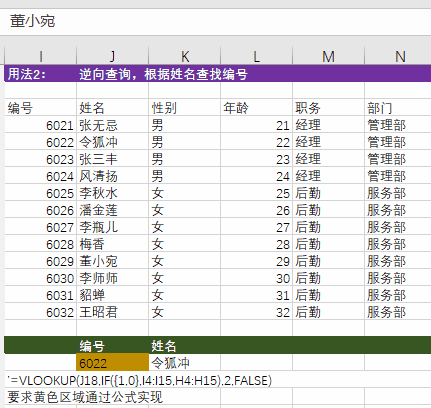Click 男 in the 风清扬 row
Viewport: 431px width, 408px height.
click(x=185, y=176)
